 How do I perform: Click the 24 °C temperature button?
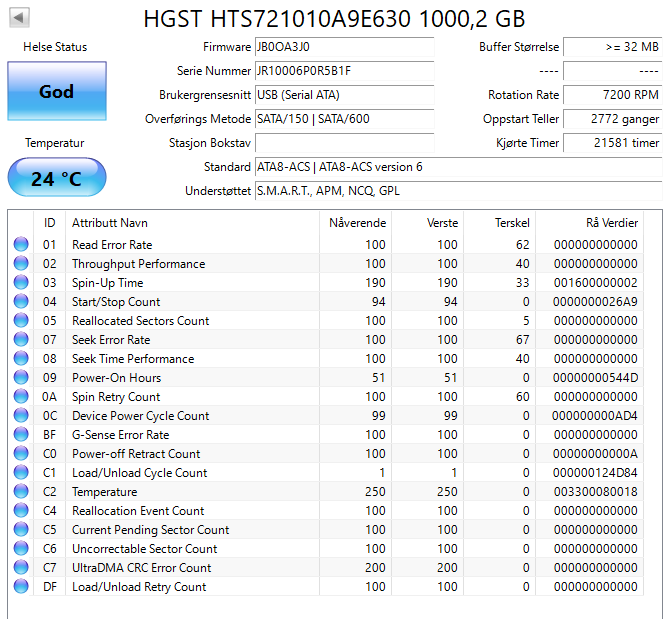[x=56, y=179]
